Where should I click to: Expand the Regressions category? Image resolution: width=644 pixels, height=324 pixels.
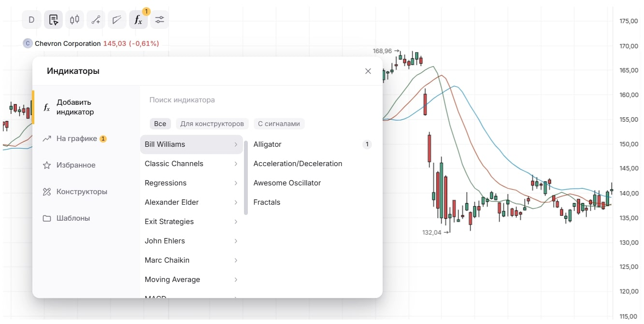[191, 183]
